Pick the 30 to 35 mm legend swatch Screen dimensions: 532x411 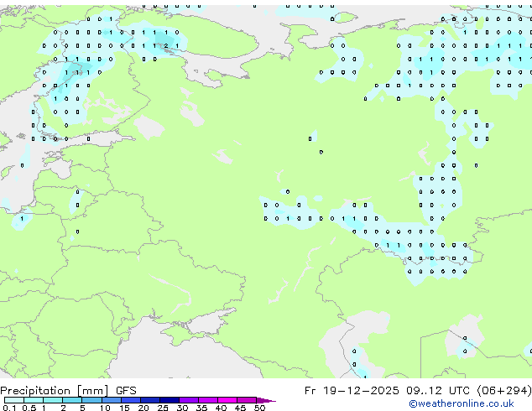[189, 400]
